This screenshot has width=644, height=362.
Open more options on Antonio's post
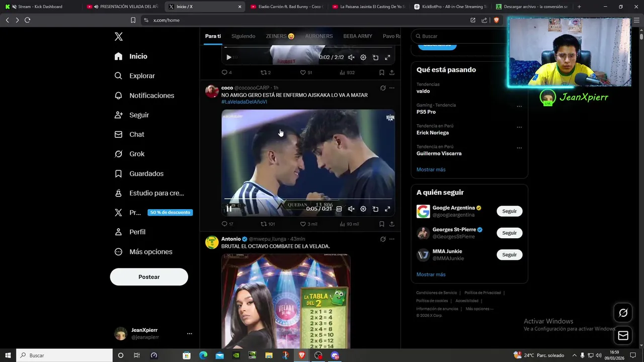click(x=392, y=239)
